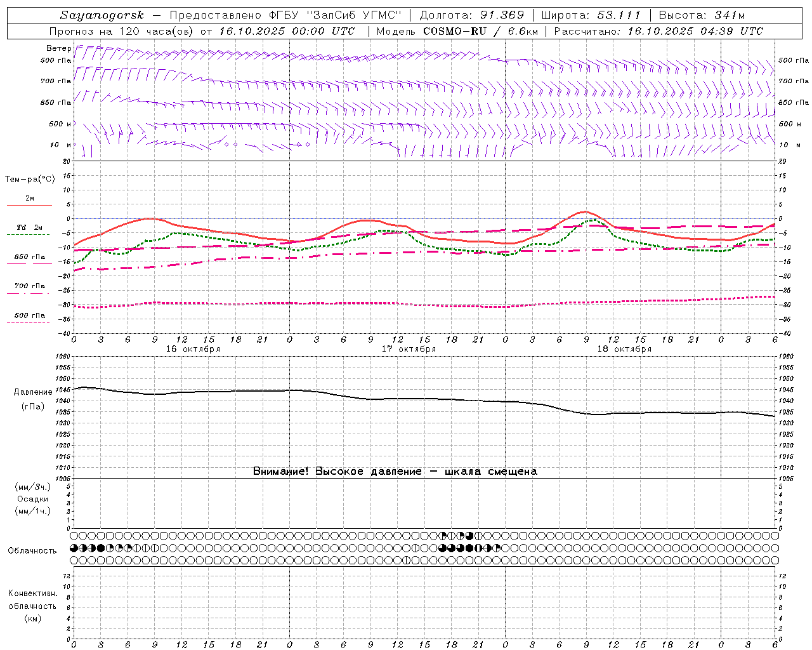Click the Долгота: 91.369 value
The image size is (812, 650).
(472, 16)
